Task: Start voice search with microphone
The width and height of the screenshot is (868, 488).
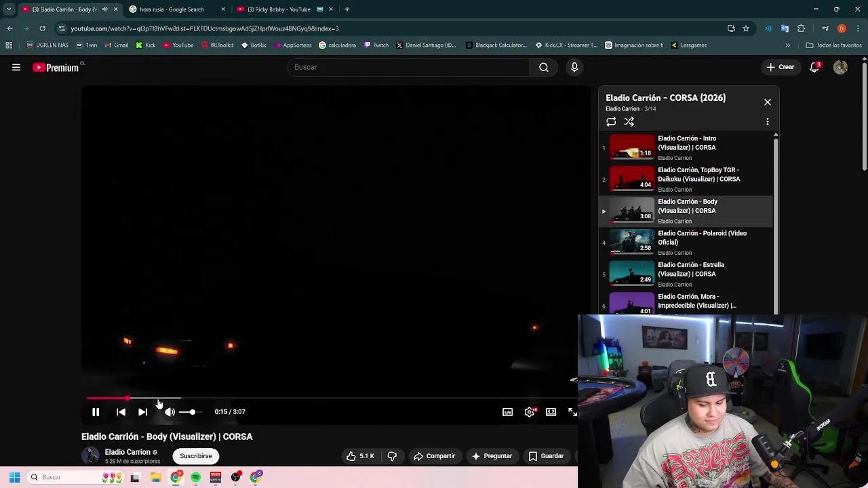Action: (x=574, y=67)
